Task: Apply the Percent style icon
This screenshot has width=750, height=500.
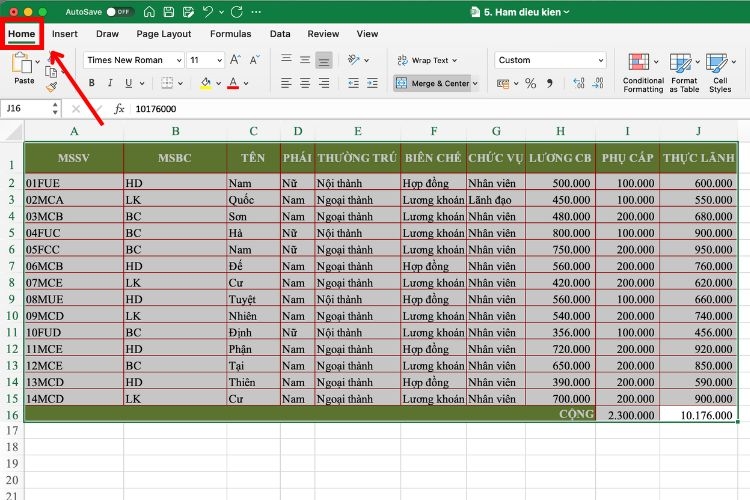Action: click(530, 83)
